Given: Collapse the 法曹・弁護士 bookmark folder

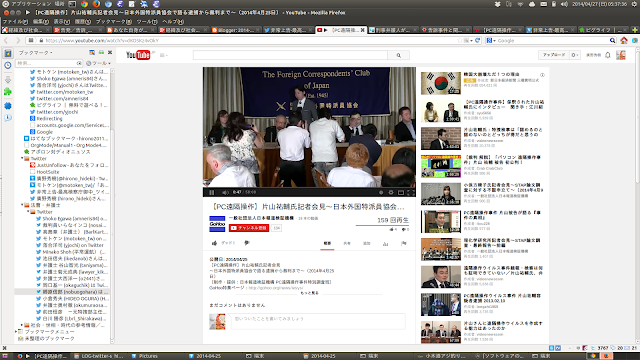Looking at the screenshot, I should (22, 205).
